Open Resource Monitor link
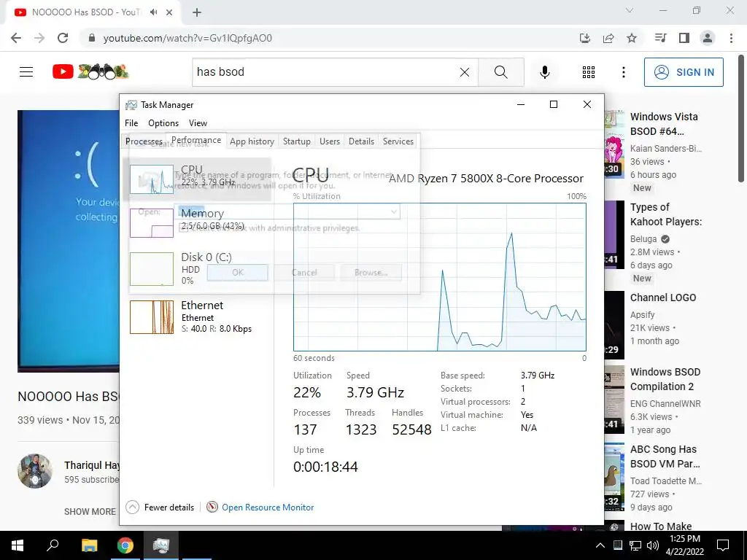 [268, 507]
